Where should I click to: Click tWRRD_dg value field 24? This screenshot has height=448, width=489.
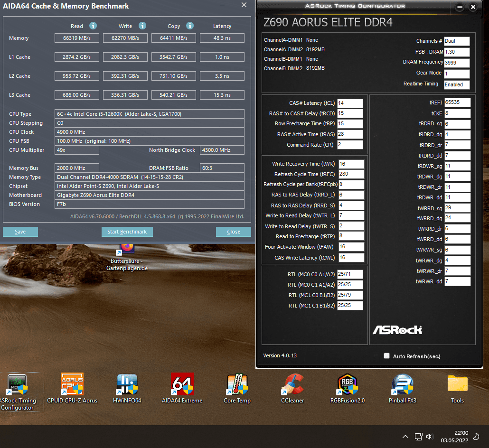[x=458, y=218]
